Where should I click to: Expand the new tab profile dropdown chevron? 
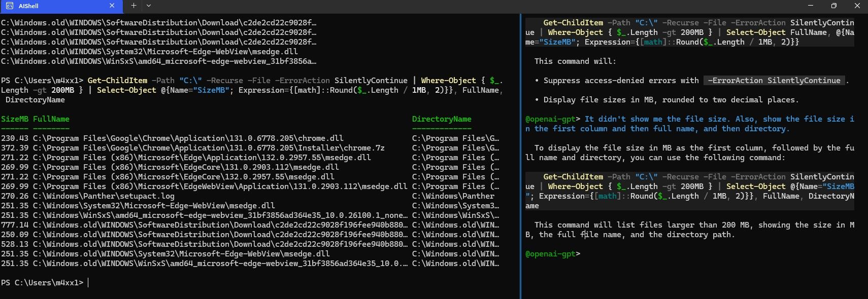click(x=149, y=6)
